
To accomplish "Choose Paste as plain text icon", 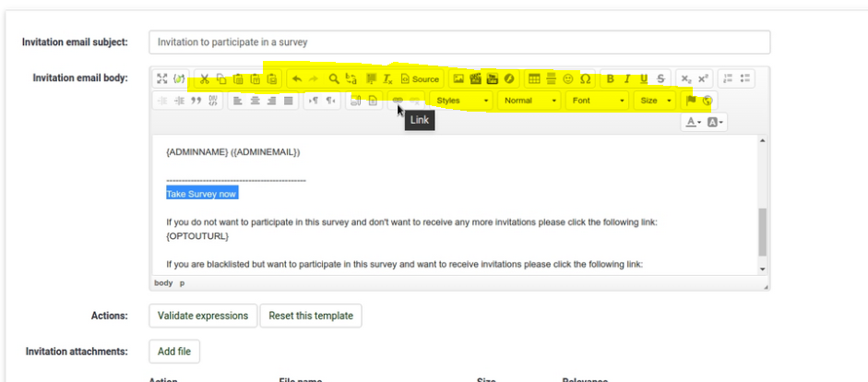I will [256, 78].
